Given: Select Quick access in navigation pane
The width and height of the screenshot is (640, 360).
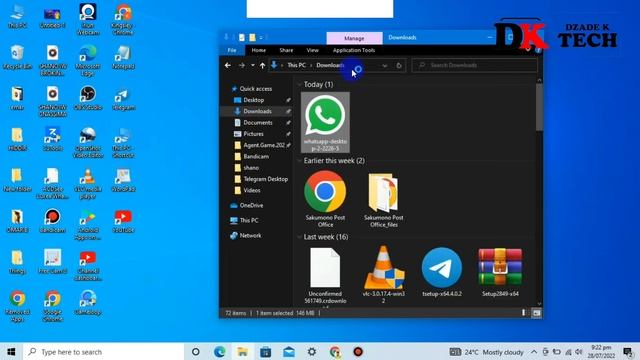Looking at the screenshot, I should (256, 89).
